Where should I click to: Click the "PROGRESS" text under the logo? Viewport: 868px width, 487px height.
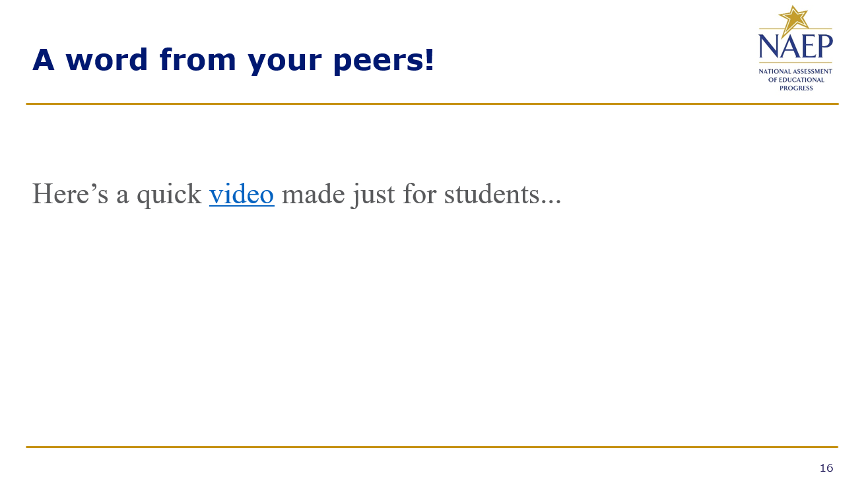(795, 88)
